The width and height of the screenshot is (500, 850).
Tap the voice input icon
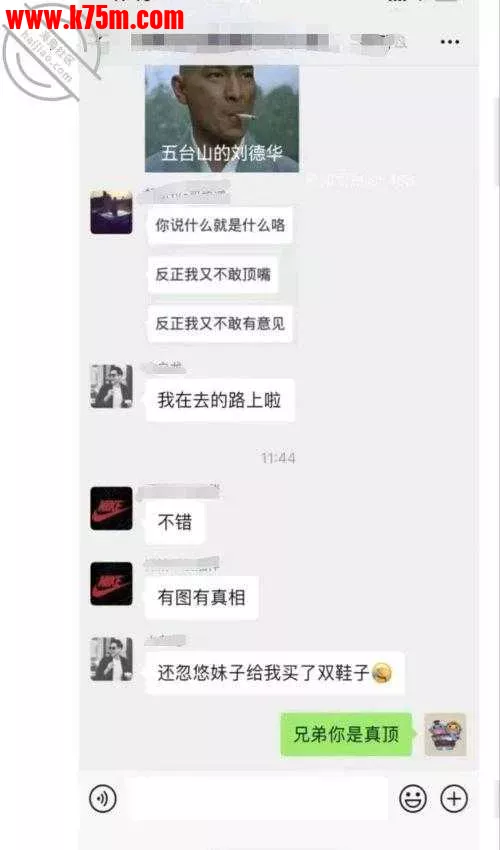click(x=103, y=799)
